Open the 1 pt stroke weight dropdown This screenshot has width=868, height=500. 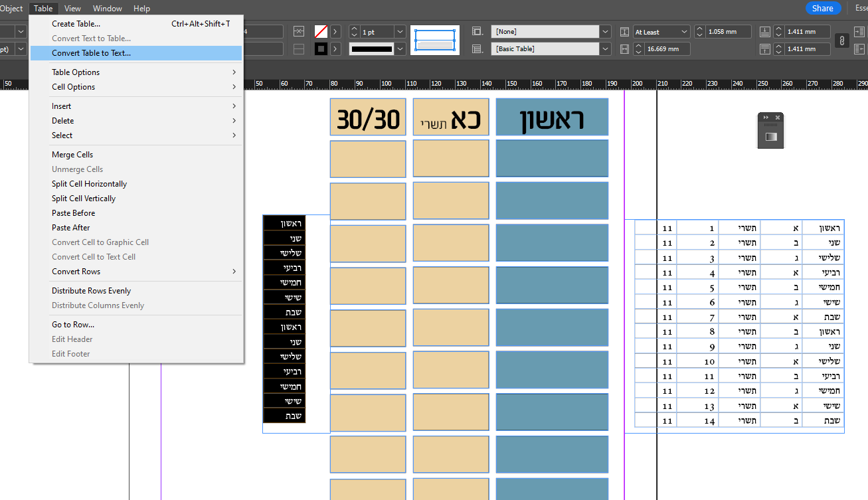[399, 31]
